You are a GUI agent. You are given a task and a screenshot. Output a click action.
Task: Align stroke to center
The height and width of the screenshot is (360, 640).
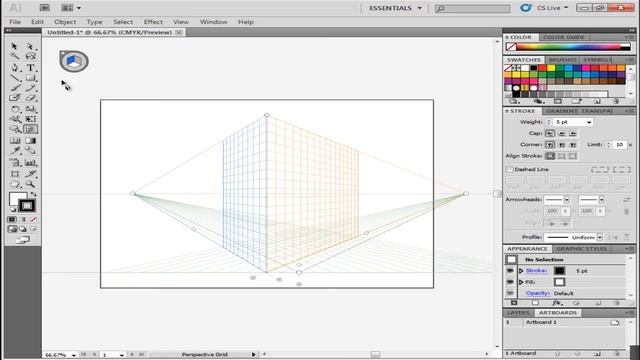click(550, 156)
